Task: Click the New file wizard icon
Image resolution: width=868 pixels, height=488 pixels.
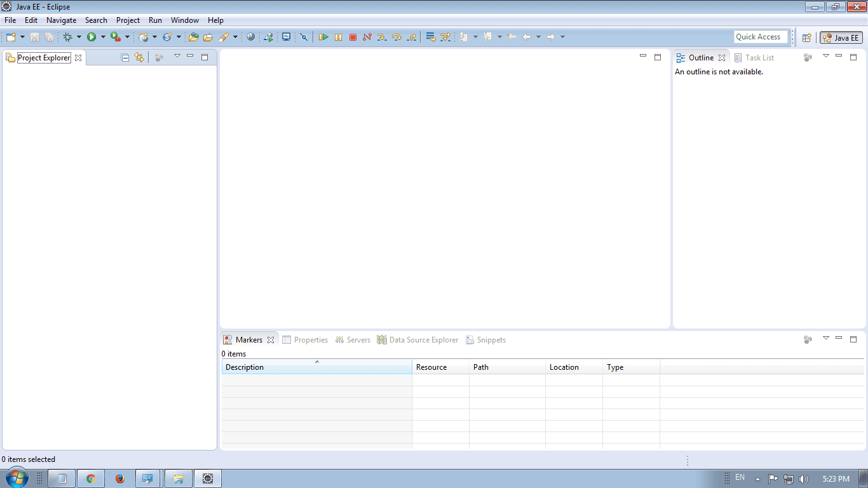Action: tap(11, 37)
